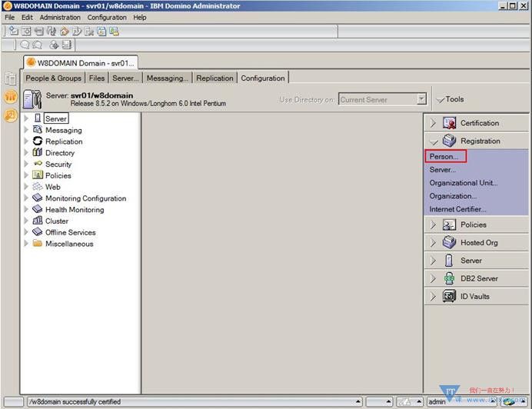Expand the Cluster node in the tree
The image size is (532, 409).
26,221
